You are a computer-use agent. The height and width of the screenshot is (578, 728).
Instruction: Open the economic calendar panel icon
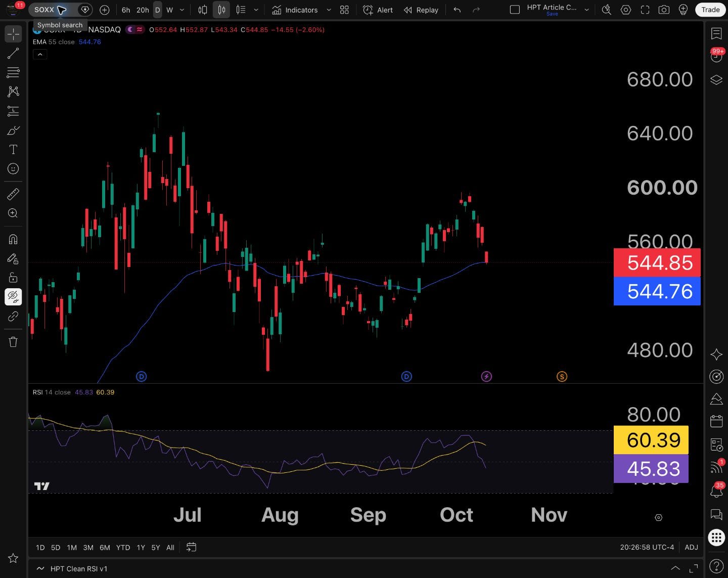pos(716,421)
